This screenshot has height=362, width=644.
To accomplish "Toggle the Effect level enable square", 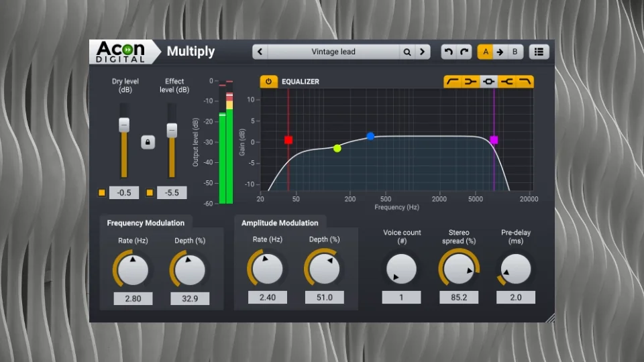I will click(150, 192).
